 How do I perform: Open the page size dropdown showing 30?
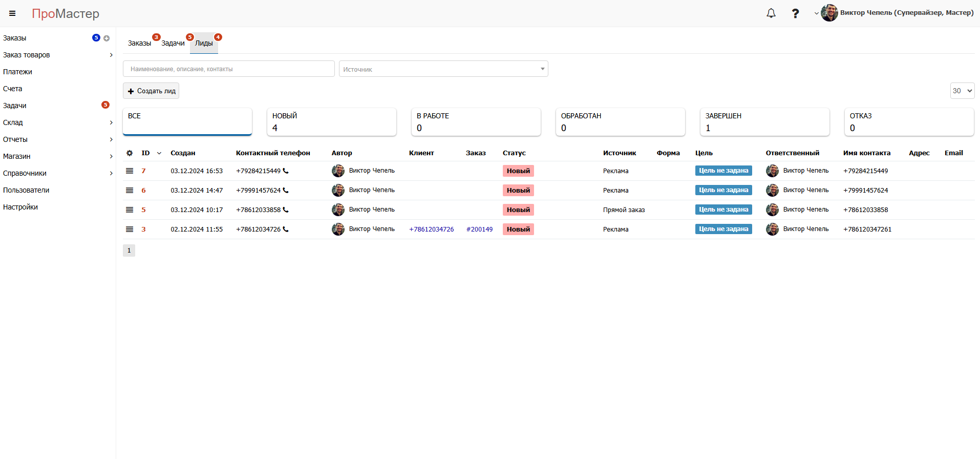click(962, 91)
